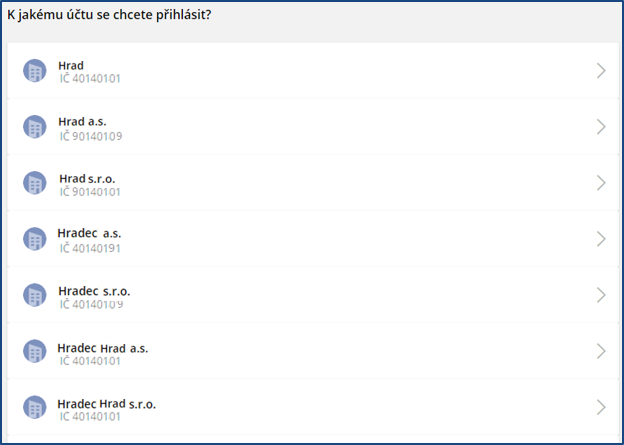Select the Hrad account name

[71, 66]
